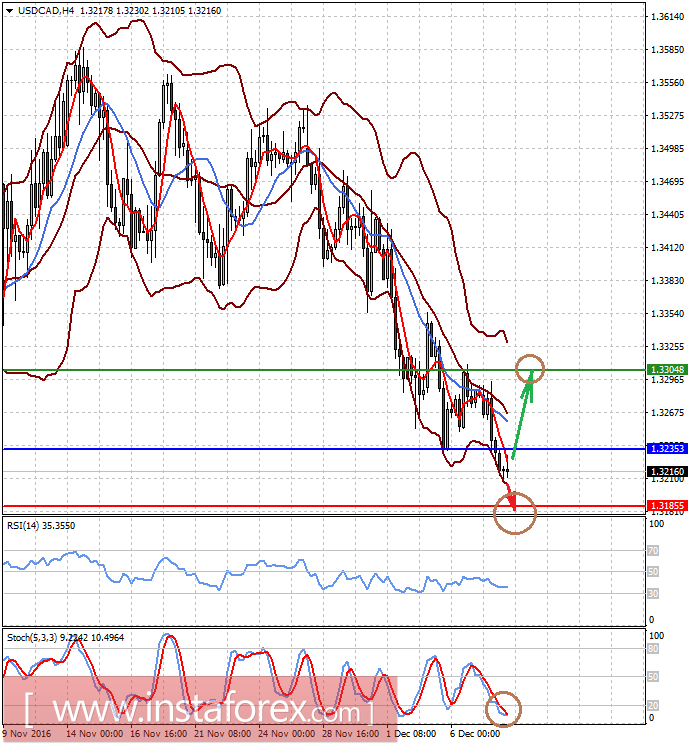
Task: Select the brown circle at the 1.33048 target
Action: click(530, 369)
